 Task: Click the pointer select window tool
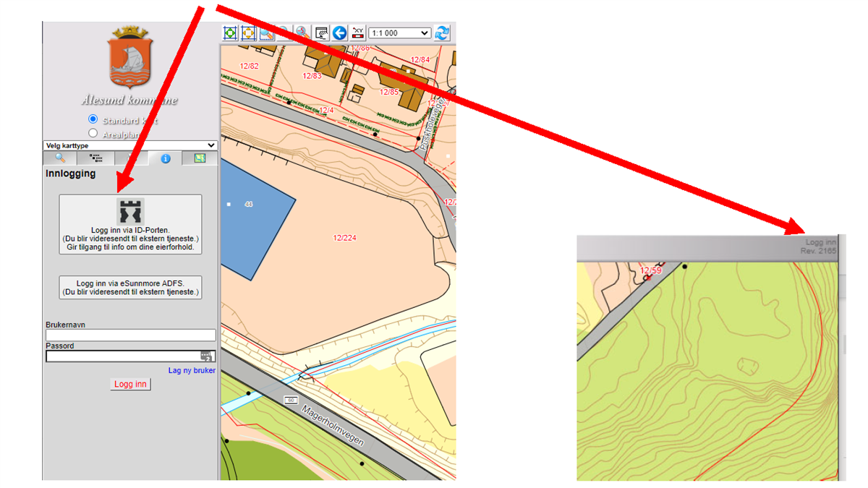pos(321,33)
